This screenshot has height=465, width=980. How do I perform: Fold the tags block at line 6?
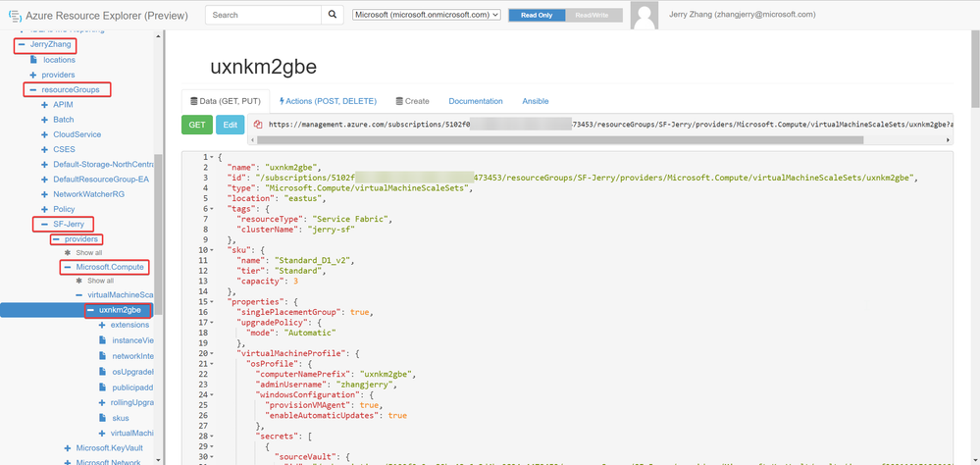(214, 208)
